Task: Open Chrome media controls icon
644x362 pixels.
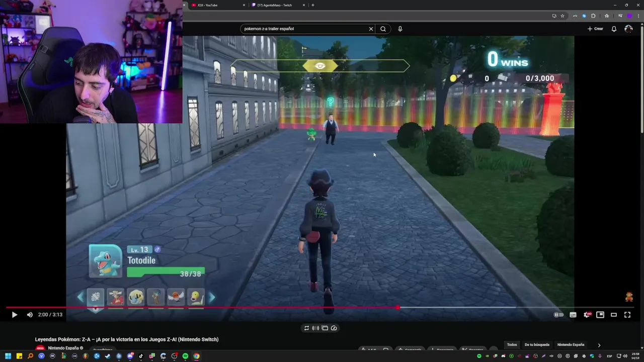Action: 620,16
